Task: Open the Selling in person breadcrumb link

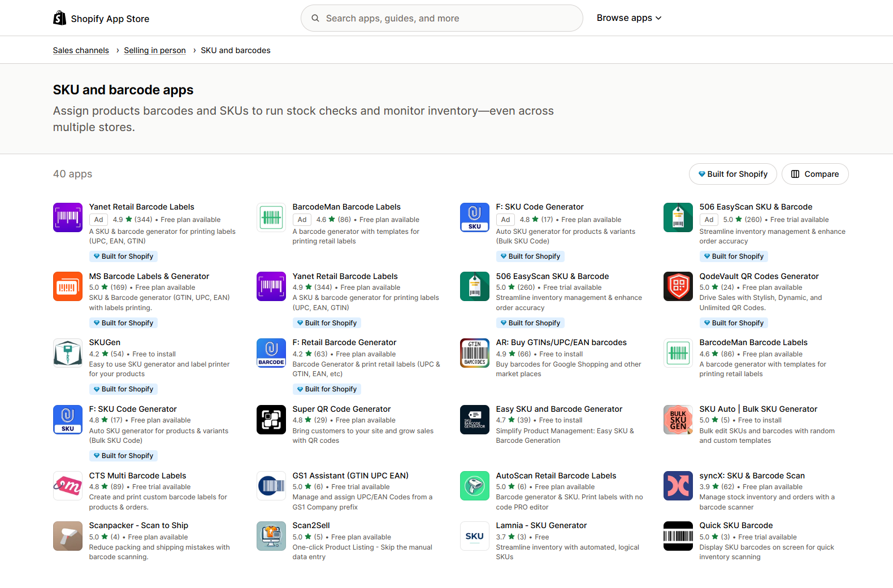Action: tap(155, 50)
